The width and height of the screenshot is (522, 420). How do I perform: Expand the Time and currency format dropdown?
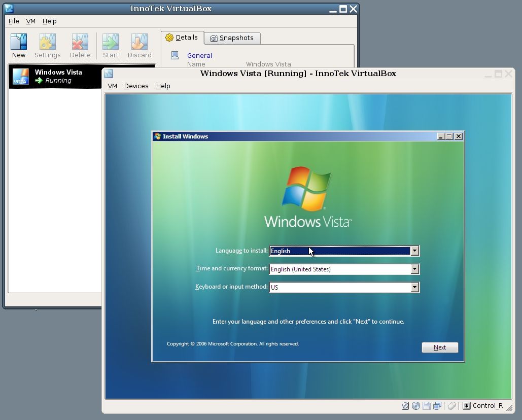coord(414,269)
